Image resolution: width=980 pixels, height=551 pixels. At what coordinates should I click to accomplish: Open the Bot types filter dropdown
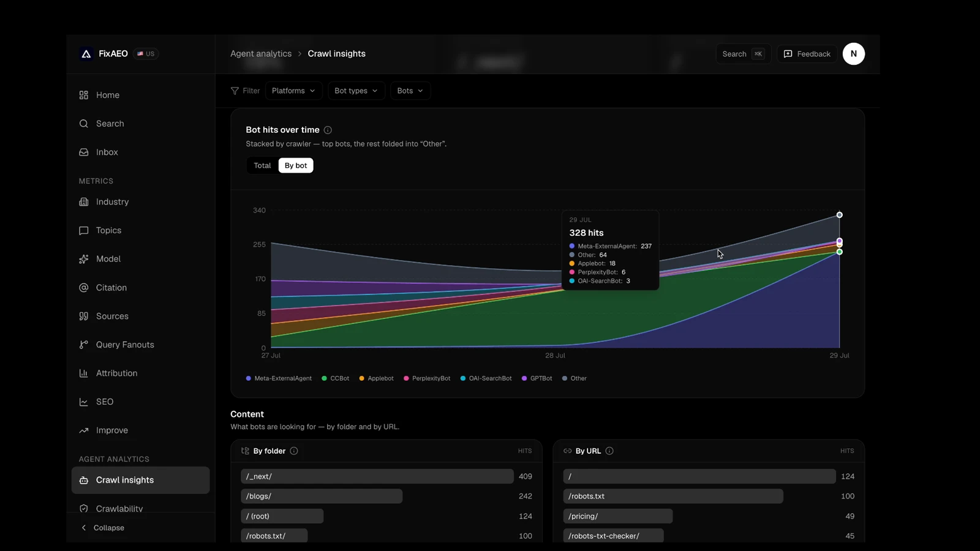356,91
